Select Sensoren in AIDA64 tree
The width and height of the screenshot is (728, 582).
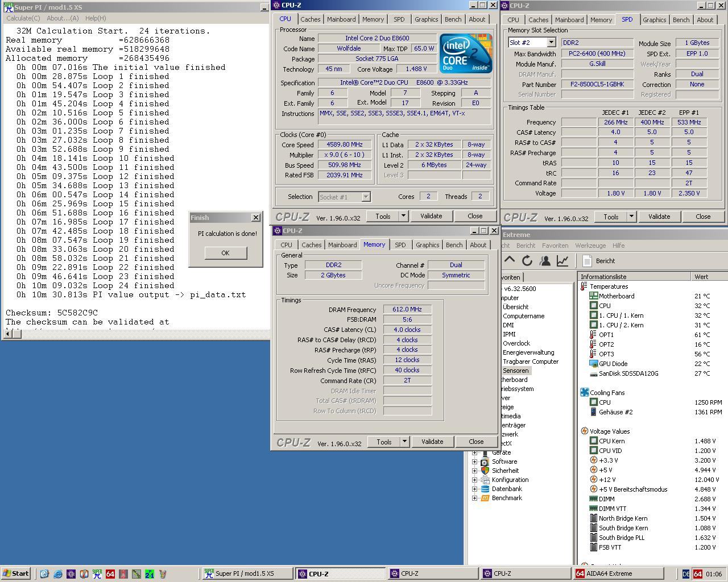[x=515, y=371]
